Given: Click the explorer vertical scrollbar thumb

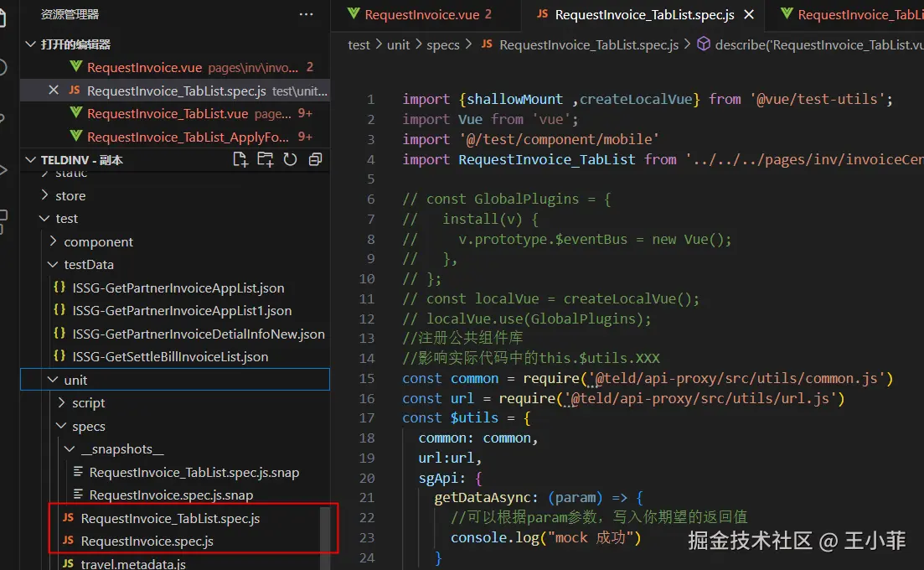Looking at the screenshot, I should pyautogui.click(x=325, y=537).
